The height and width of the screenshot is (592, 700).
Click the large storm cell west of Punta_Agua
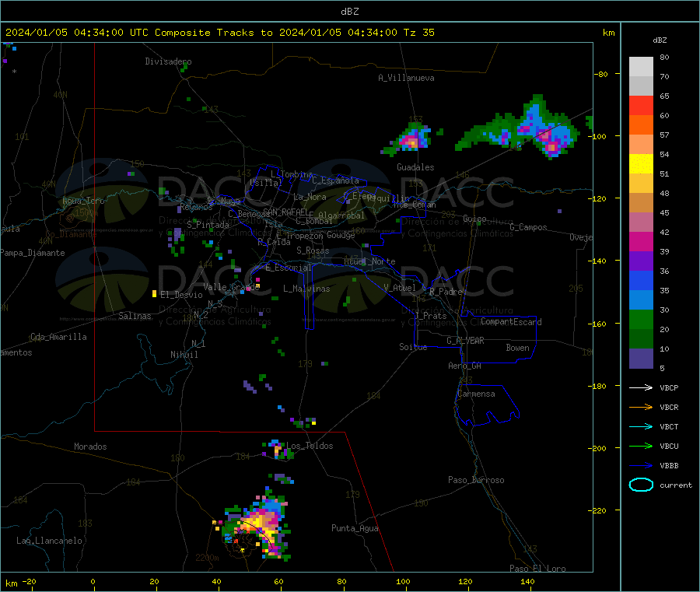click(257, 527)
